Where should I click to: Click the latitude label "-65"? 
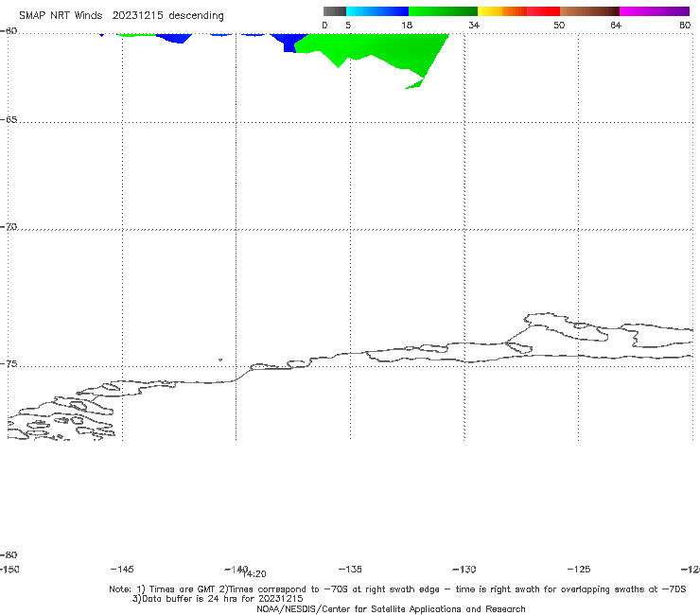coord(9,120)
